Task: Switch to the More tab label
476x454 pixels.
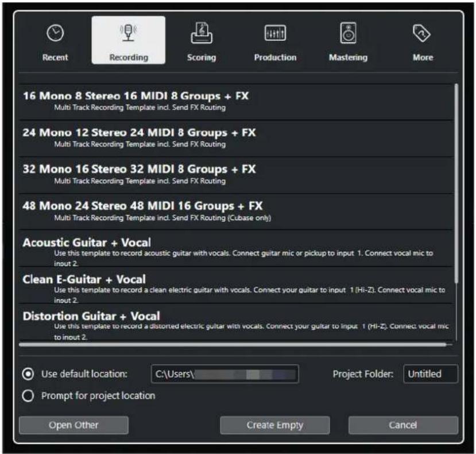Action: click(423, 57)
